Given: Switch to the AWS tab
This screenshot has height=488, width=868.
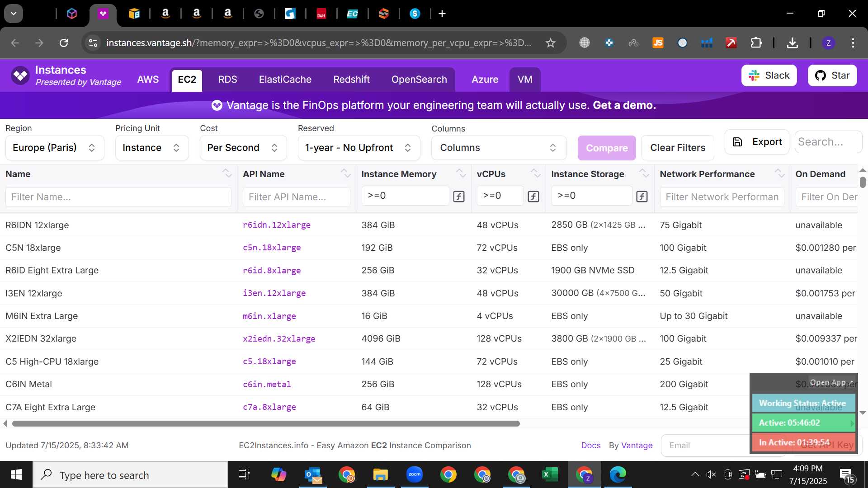Looking at the screenshot, I should tap(148, 80).
